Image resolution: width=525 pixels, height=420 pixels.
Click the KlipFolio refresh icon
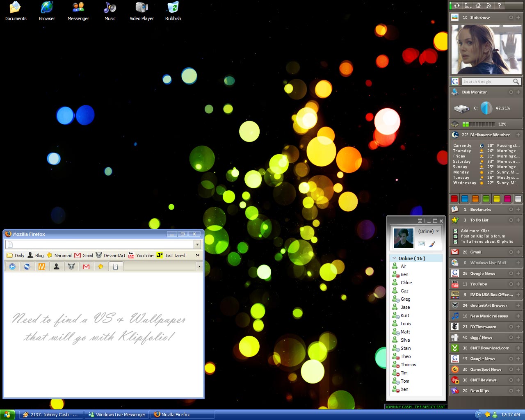click(x=457, y=5)
